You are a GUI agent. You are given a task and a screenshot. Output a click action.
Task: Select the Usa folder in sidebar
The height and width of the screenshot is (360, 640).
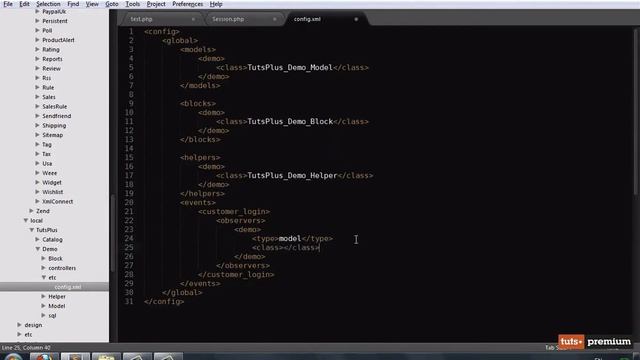(47, 163)
